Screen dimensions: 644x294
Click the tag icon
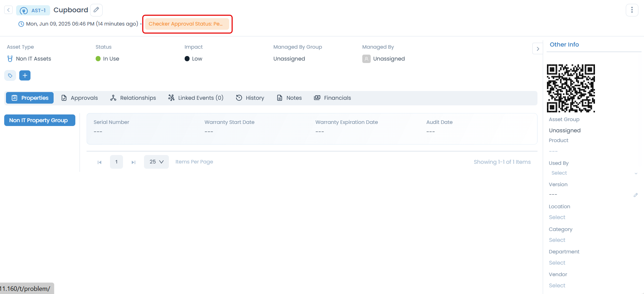coord(10,76)
